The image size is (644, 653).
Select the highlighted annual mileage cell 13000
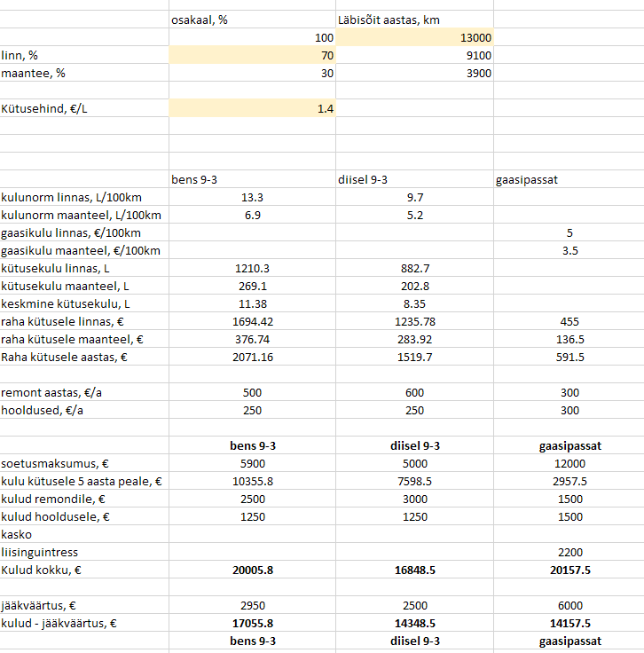tap(414, 38)
